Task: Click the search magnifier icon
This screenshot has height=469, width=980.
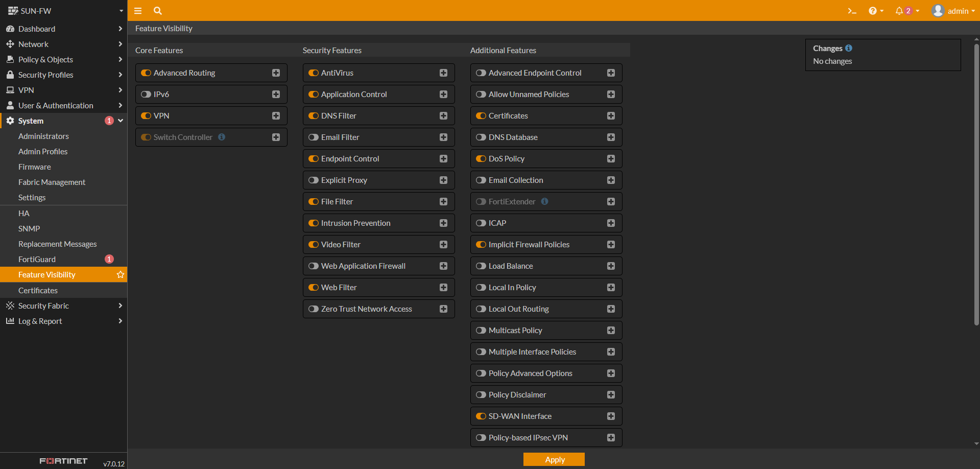Action: pyautogui.click(x=158, y=11)
